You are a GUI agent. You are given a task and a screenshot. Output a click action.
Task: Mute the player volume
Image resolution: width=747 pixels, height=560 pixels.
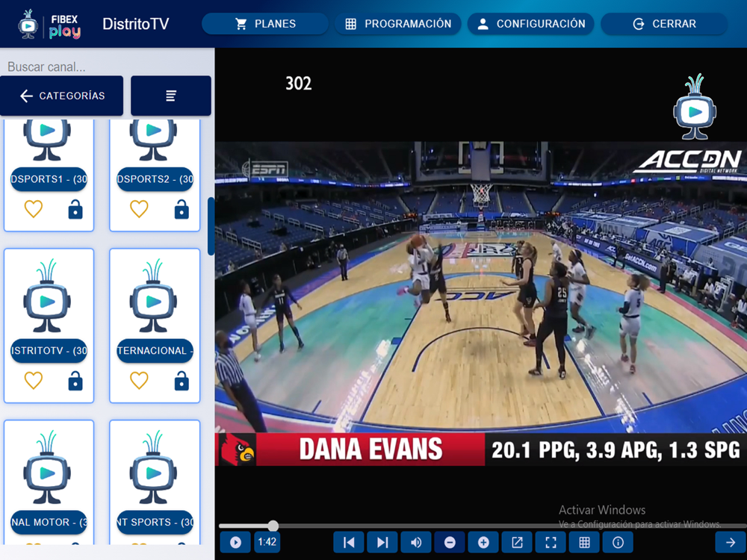[416, 542]
